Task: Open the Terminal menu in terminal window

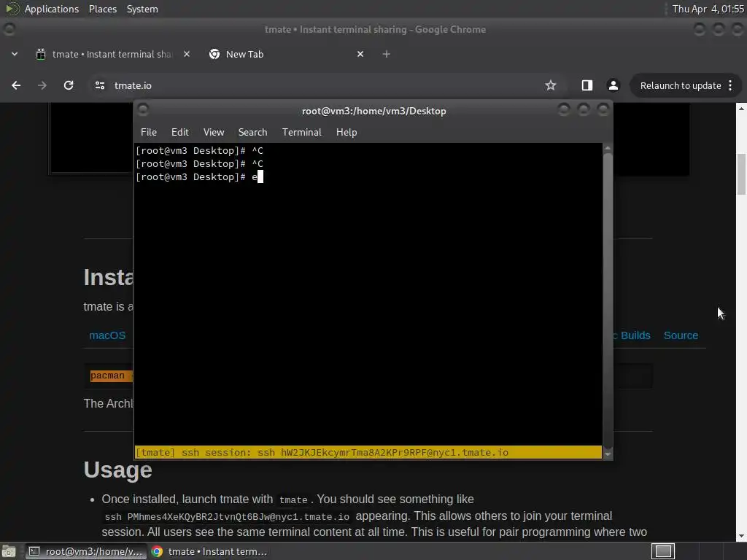Action: (x=301, y=133)
